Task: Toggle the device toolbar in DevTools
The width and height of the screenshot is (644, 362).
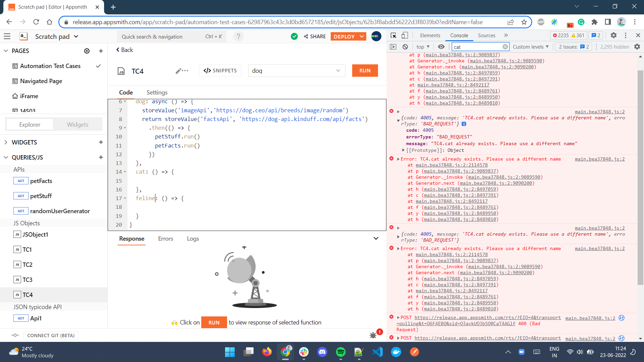Action: (405, 35)
